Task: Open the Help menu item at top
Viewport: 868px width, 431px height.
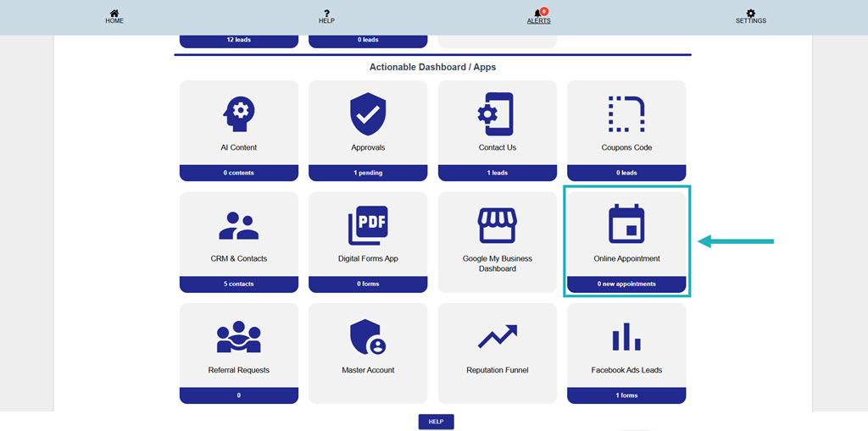Action: point(326,17)
